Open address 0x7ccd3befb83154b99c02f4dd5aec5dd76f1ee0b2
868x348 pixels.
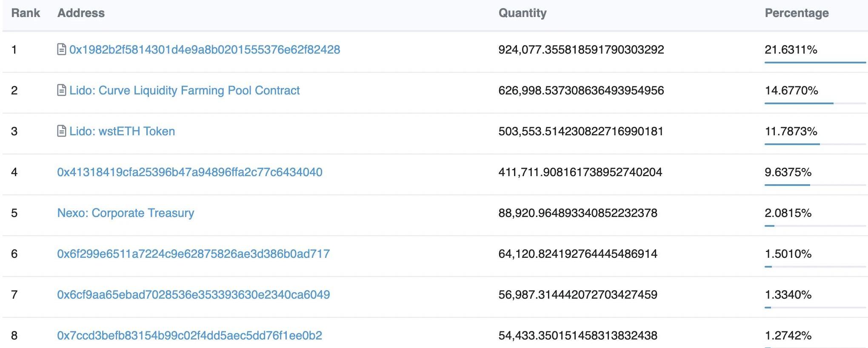pos(189,336)
